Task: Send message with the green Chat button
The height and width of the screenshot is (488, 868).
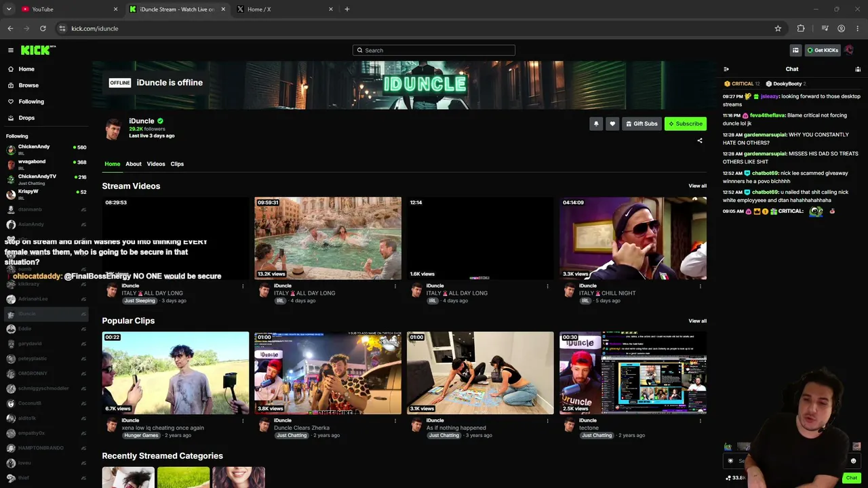Action: pyautogui.click(x=852, y=478)
